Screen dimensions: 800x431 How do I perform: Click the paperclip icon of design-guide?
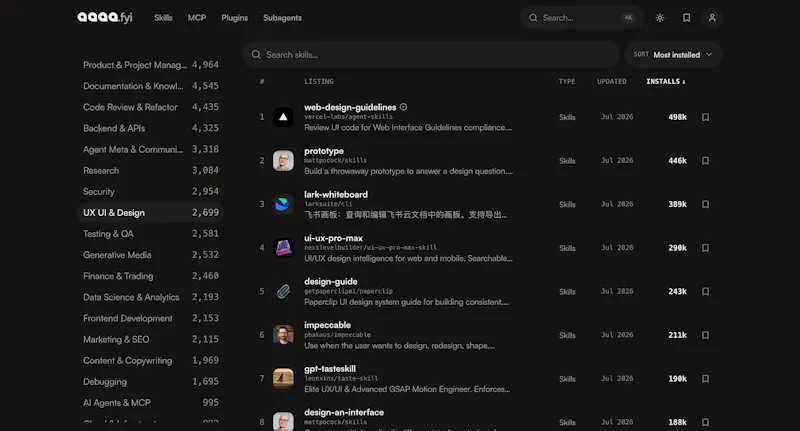(x=283, y=291)
